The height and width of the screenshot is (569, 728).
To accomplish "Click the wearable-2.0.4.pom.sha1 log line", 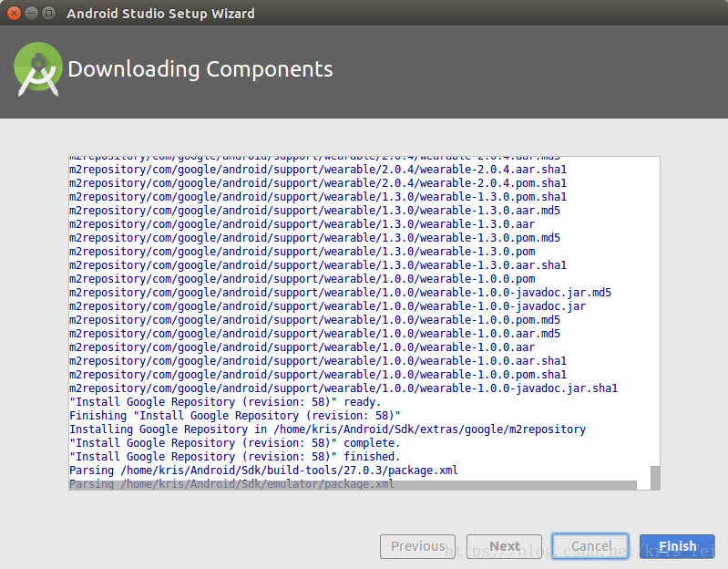I will pyautogui.click(x=318, y=183).
